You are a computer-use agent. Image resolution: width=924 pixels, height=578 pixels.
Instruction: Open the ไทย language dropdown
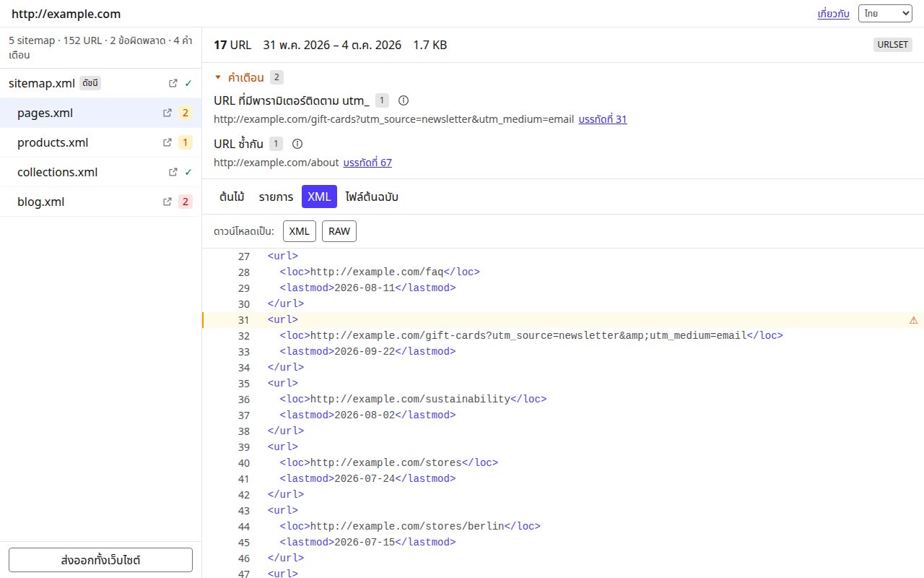tap(885, 14)
